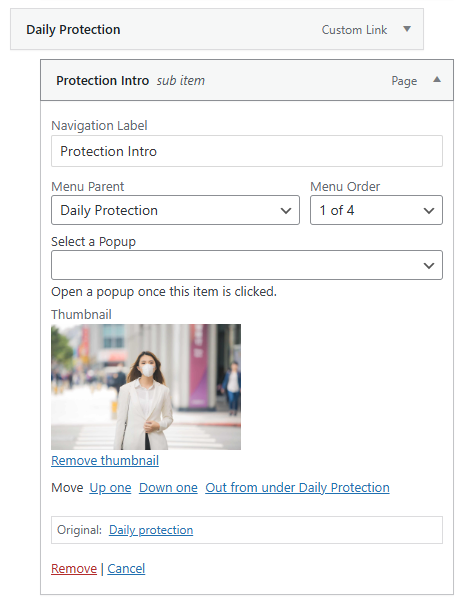Open the original Daily protection page link
Viewport: 469px width, 600px height.
pos(151,530)
